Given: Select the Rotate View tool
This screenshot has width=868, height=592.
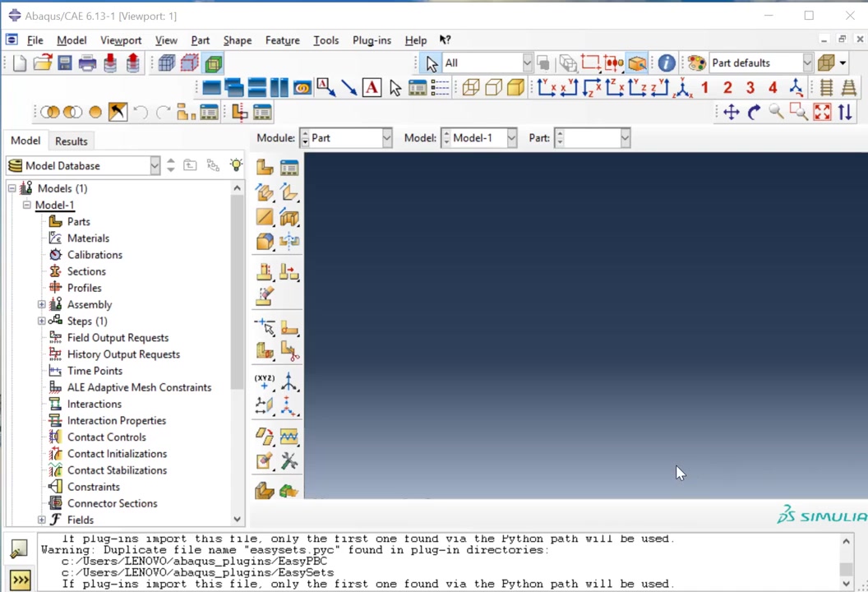Looking at the screenshot, I should coord(754,113).
